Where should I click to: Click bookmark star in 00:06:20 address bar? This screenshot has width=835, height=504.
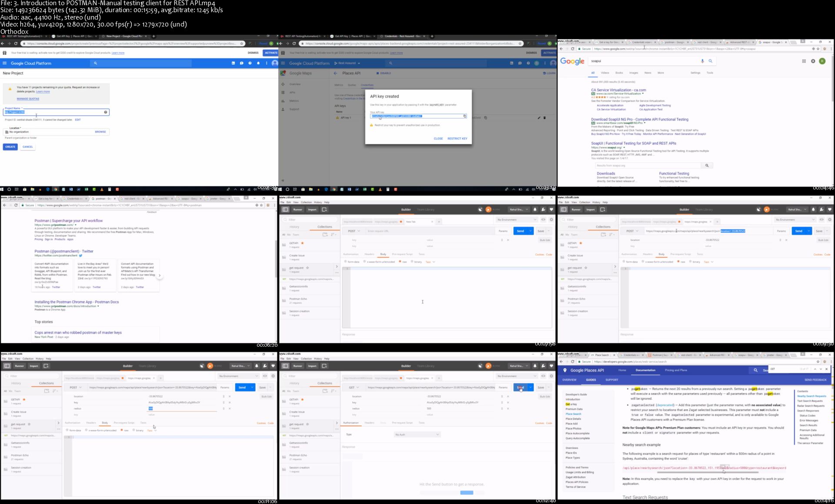[x=261, y=205]
